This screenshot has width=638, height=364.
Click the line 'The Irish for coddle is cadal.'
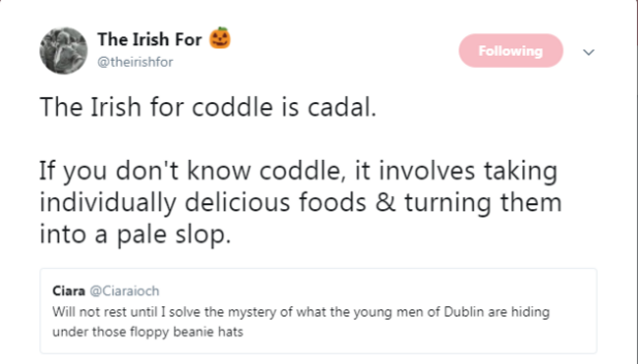tap(208, 107)
